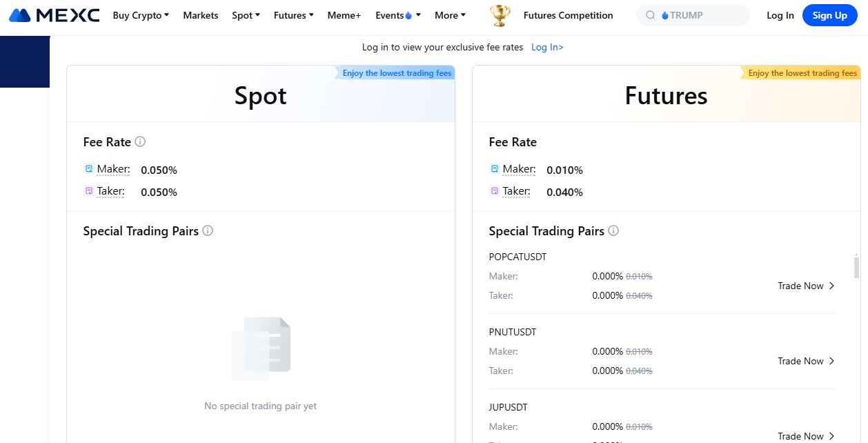
Task: Click the Spot Taker label
Action: tap(110, 191)
